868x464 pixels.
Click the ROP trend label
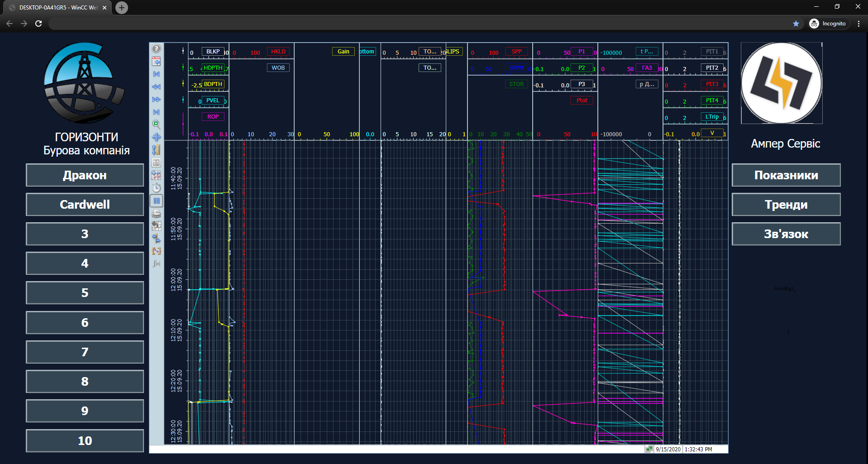coord(213,117)
